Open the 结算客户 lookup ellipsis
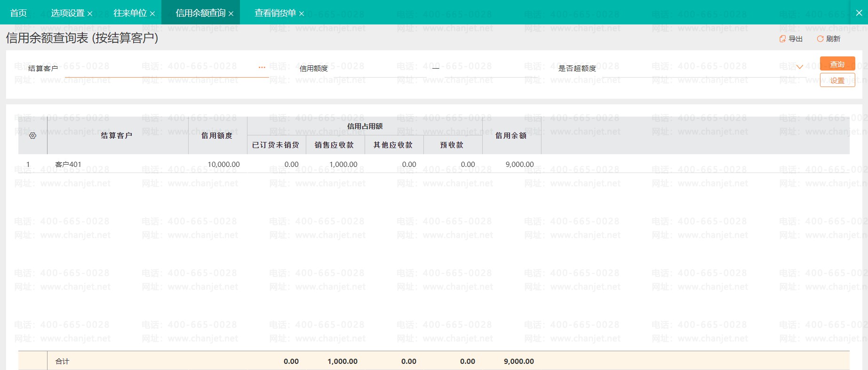This screenshot has height=370, width=868. point(262,68)
